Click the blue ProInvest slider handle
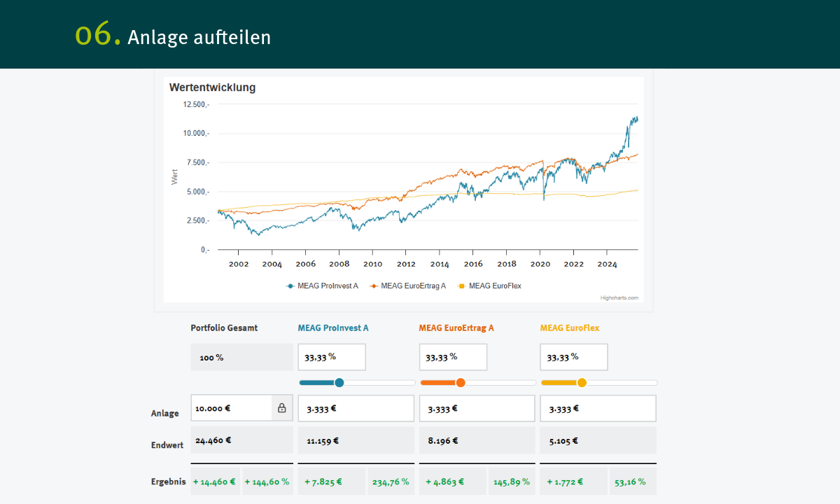 coord(339,382)
